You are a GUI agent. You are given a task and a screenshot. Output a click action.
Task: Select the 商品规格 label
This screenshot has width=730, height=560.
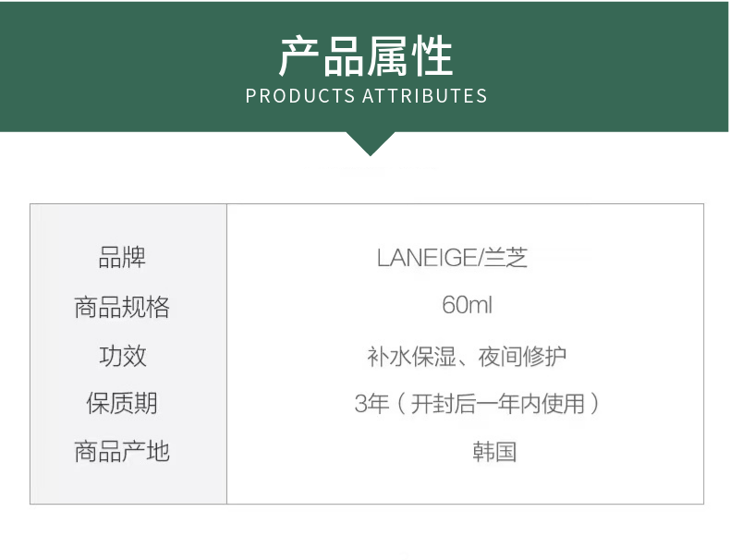[x=122, y=307]
